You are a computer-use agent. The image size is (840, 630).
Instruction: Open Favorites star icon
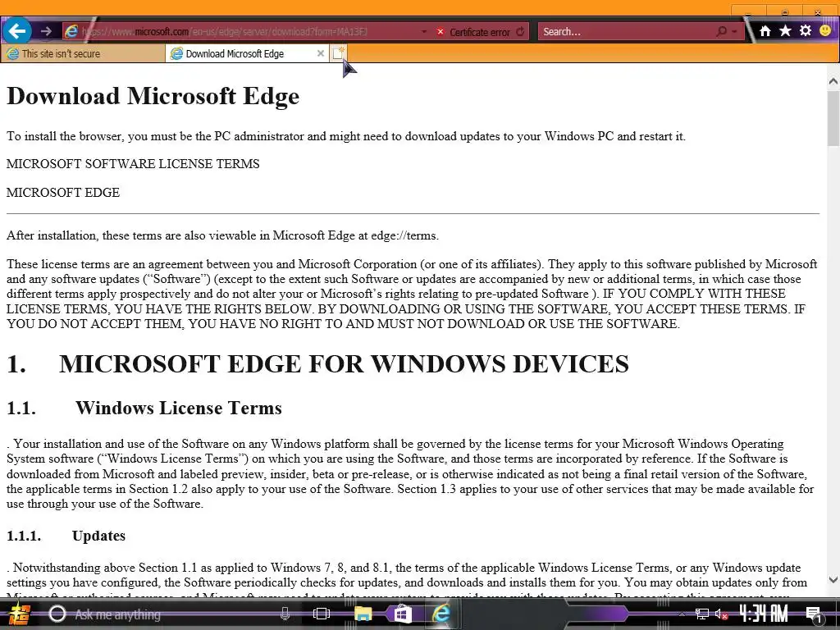tap(785, 30)
